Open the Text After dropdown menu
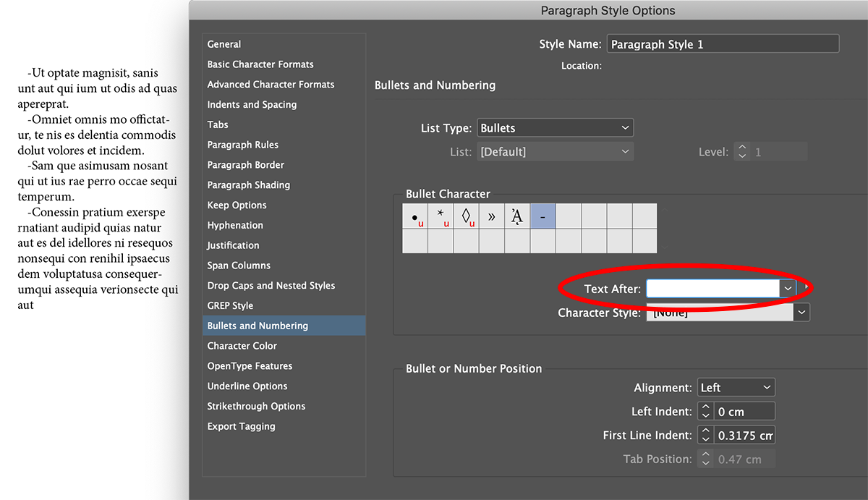This screenshot has width=868, height=500. pyautogui.click(x=788, y=288)
